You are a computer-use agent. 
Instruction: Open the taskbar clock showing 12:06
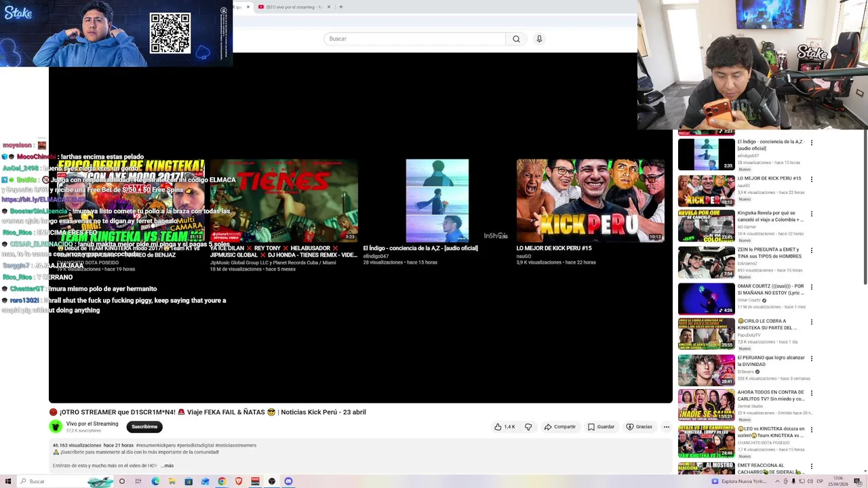[838, 481]
